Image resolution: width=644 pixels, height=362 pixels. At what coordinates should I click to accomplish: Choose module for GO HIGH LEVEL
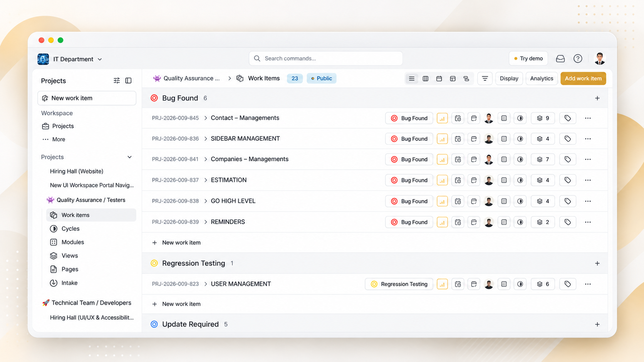(x=504, y=201)
